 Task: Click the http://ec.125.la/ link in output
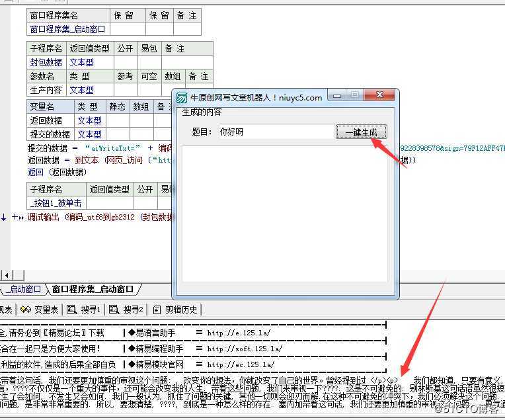241,364
